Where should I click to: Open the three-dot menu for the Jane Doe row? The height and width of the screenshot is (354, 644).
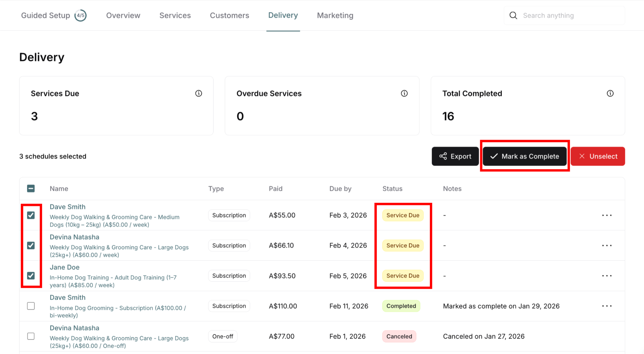click(x=607, y=276)
